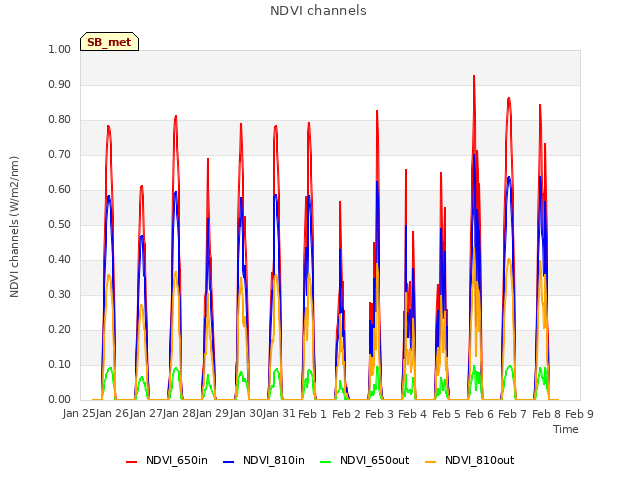Select the NDVI_810out legend label

[x=480, y=460]
